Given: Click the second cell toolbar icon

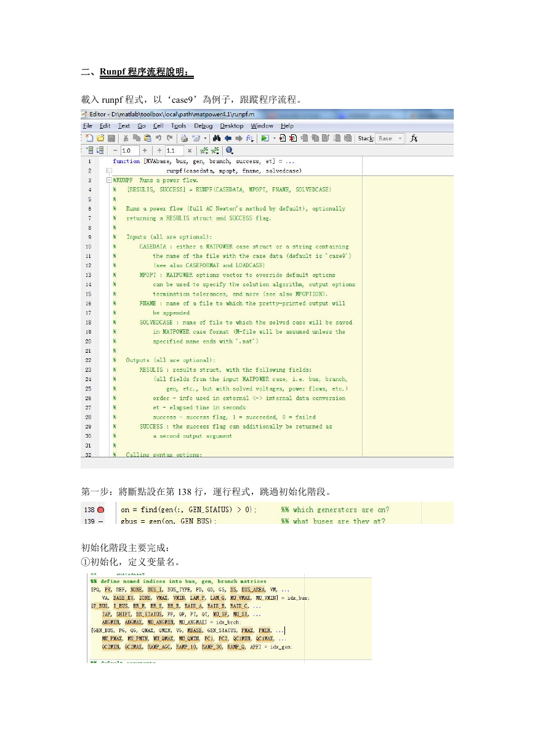Looking at the screenshot, I should pos(99,150).
